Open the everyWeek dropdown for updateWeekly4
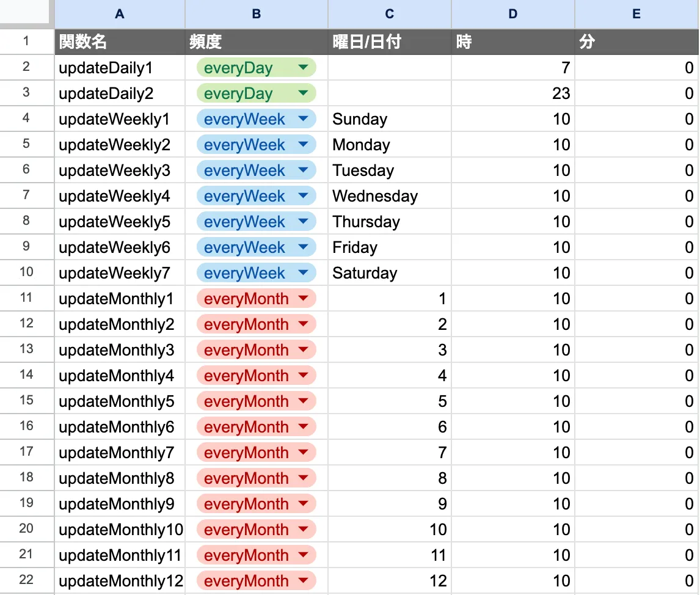The image size is (700, 595). [x=303, y=196]
